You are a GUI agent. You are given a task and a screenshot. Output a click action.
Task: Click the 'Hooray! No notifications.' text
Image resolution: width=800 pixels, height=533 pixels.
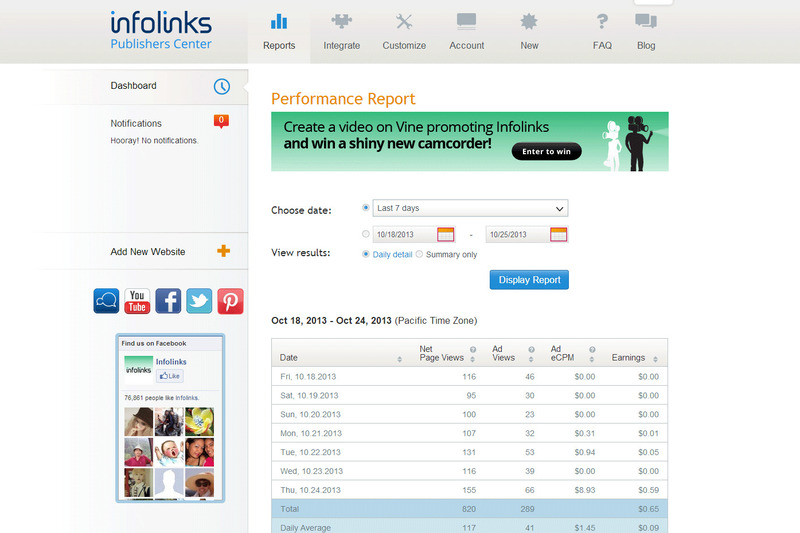(x=154, y=140)
